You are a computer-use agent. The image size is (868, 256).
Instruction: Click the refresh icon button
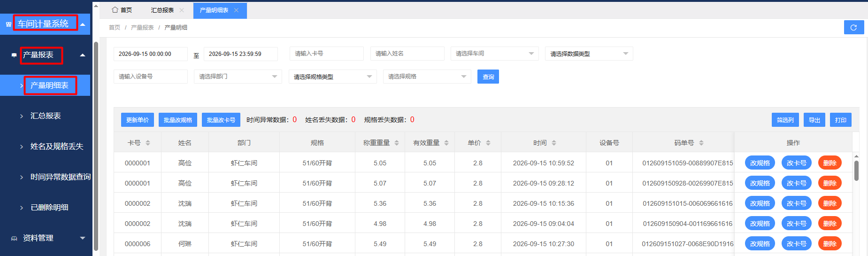pos(853,28)
